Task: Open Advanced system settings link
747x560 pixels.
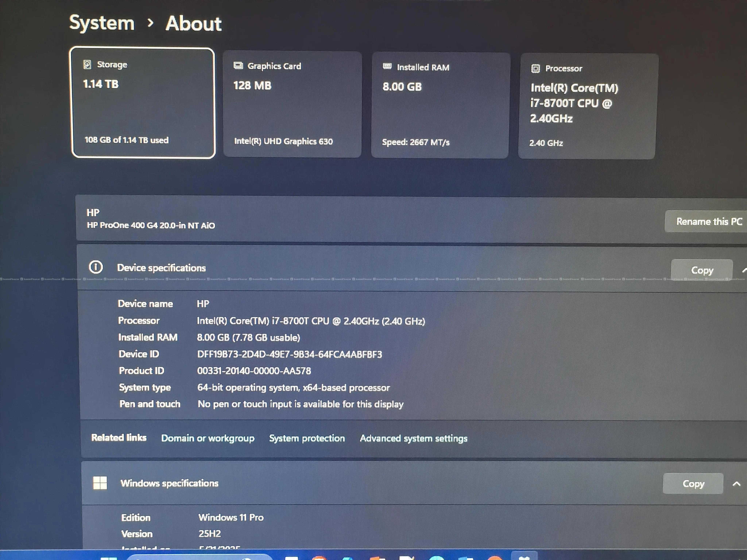Action: point(413,438)
